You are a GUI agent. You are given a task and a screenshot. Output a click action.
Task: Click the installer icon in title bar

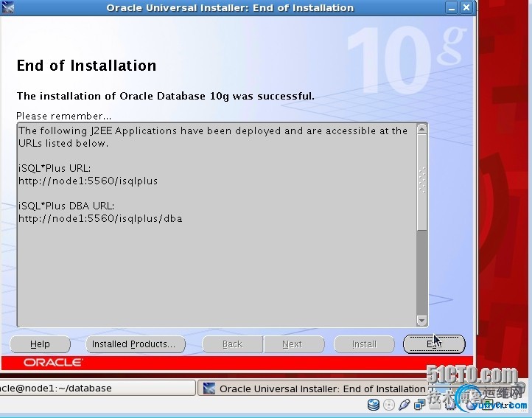[x=7, y=7]
